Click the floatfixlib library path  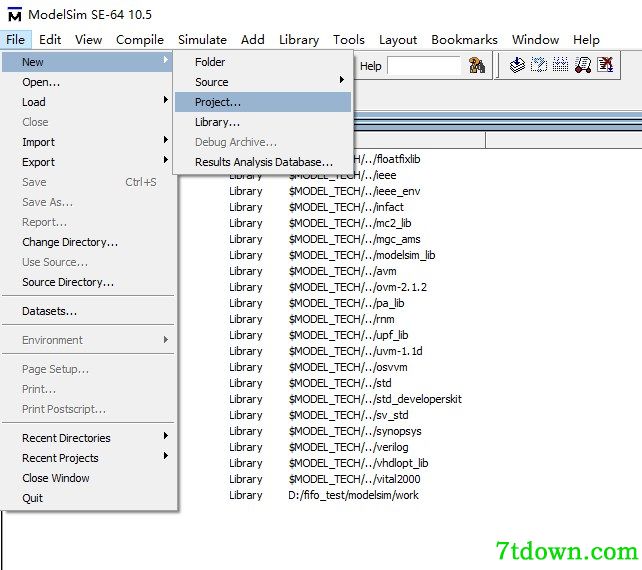click(x=387, y=159)
